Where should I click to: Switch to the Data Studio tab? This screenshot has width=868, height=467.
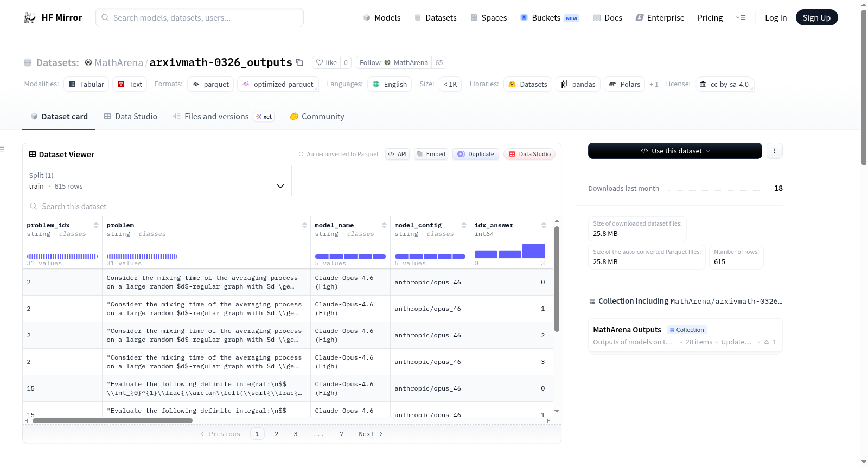(130, 116)
